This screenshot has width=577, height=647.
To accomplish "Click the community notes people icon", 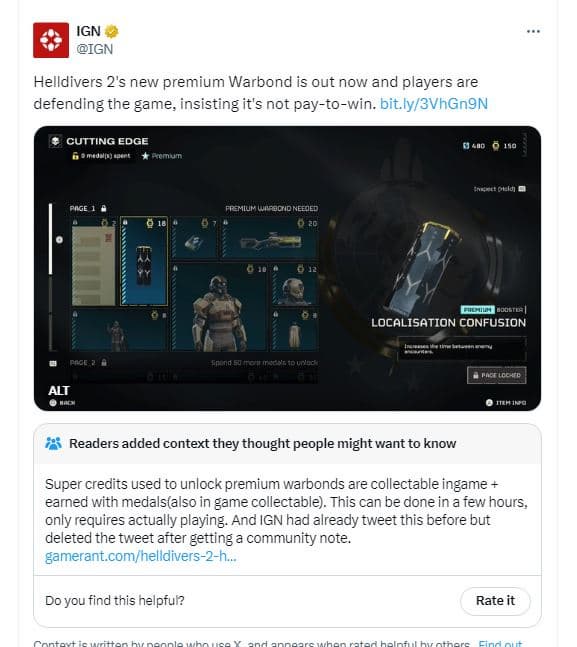I will click(53, 444).
